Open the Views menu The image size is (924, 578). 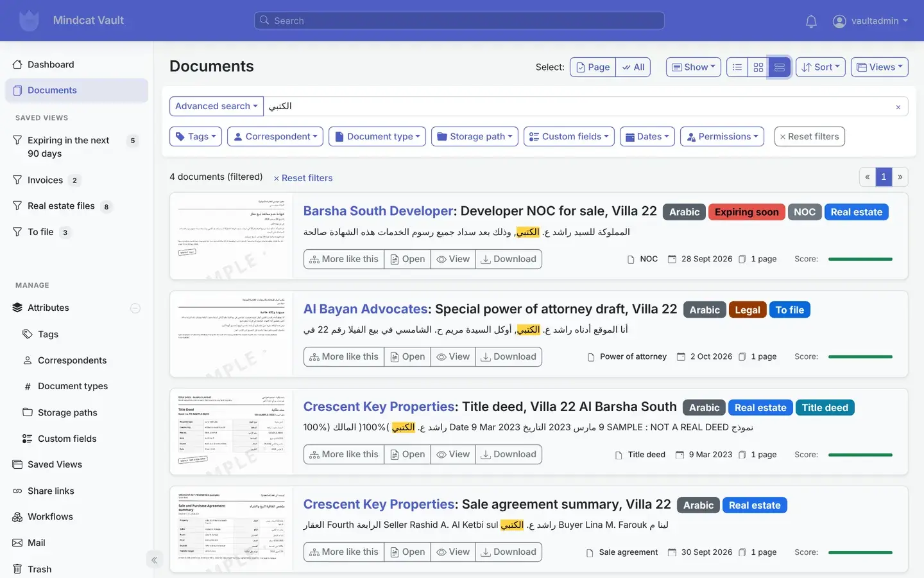click(x=880, y=67)
